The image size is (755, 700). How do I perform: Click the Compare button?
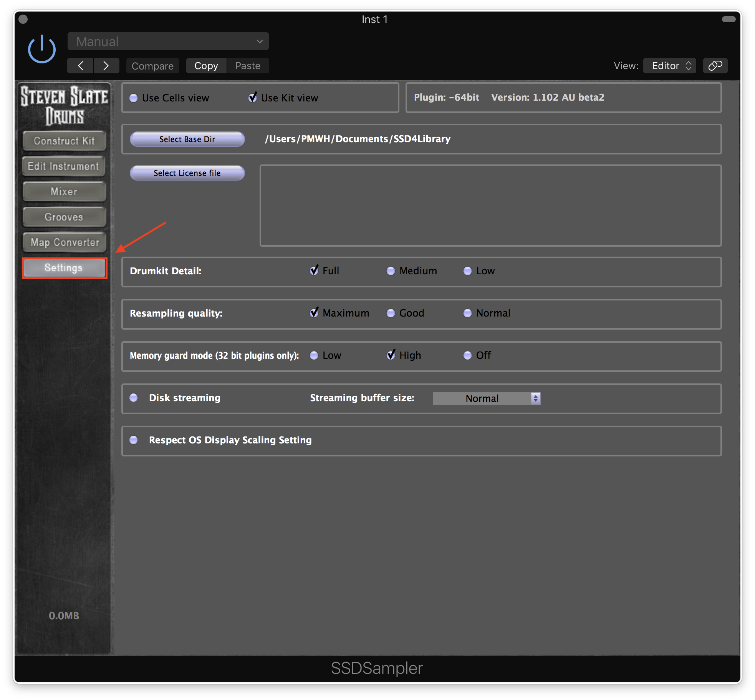point(152,66)
